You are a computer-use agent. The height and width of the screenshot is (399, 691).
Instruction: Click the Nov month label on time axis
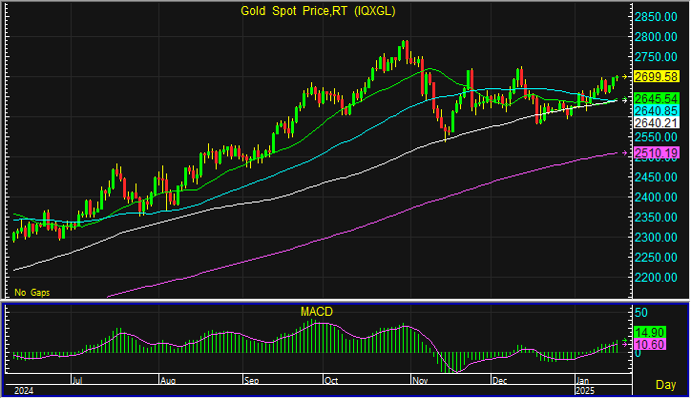[x=420, y=380]
